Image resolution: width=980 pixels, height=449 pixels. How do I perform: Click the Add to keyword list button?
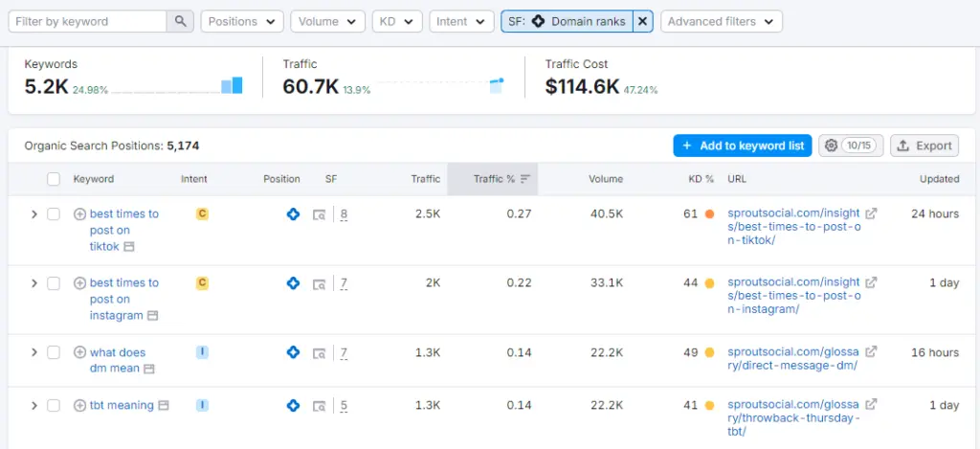pos(742,146)
